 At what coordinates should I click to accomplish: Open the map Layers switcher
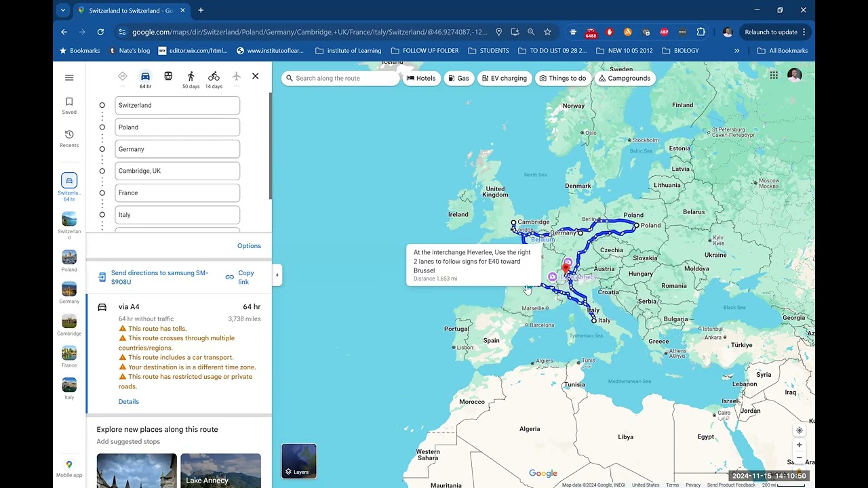(299, 461)
